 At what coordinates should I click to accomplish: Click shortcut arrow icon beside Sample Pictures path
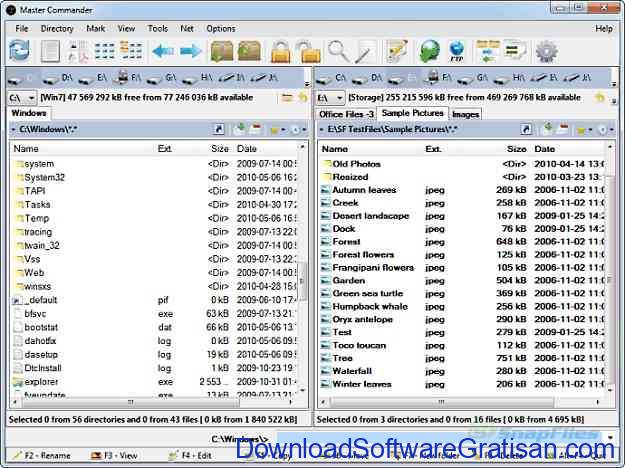(x=526, y=129)
